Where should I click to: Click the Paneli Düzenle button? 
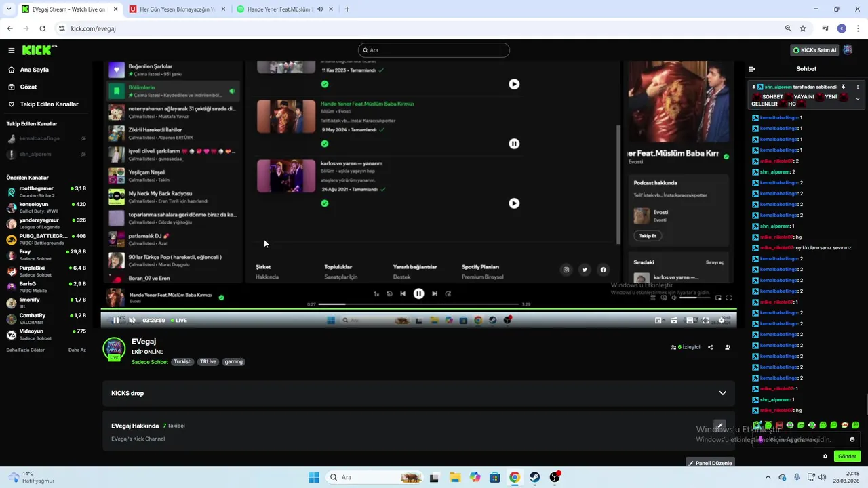[x=710, y=463]
